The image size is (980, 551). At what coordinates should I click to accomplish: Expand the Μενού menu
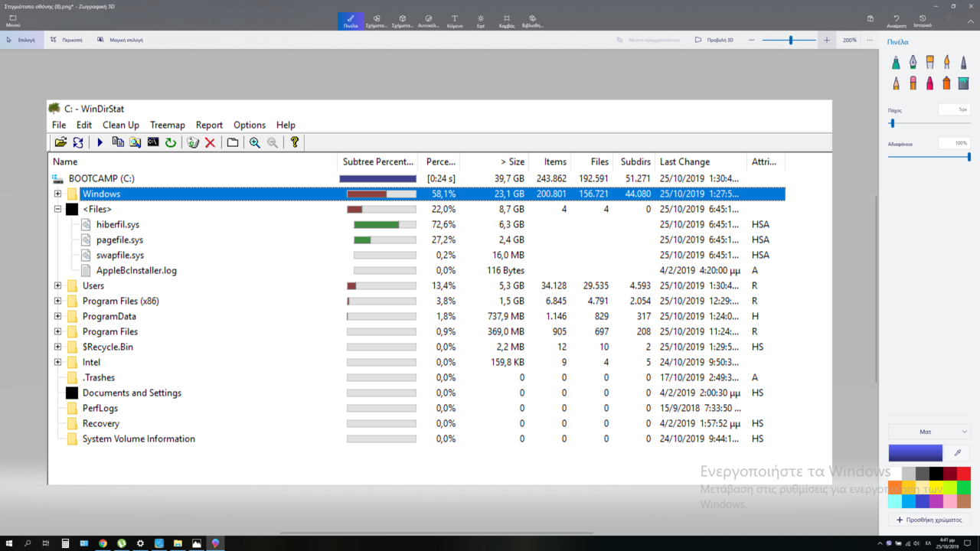click(13, 21)
